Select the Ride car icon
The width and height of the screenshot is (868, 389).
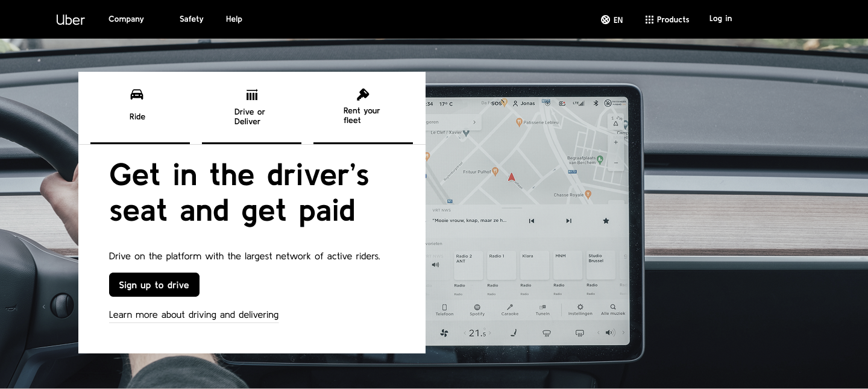(x=137, y=94)
